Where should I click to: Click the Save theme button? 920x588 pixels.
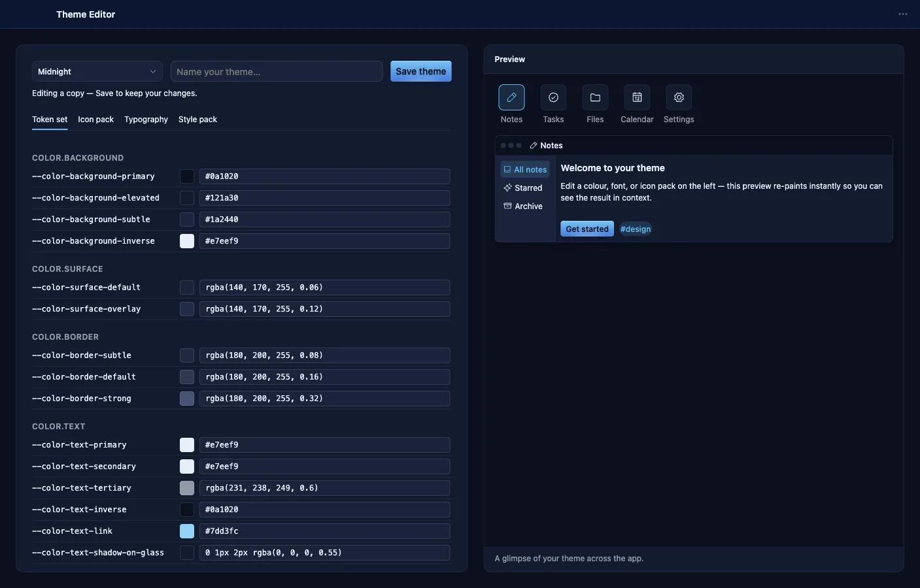[x=421, y=71]
